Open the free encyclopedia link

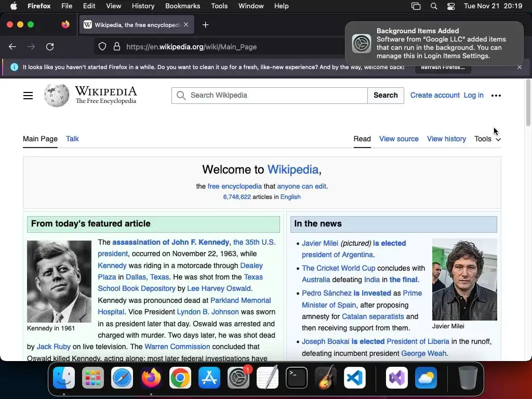tap(234, 187)
